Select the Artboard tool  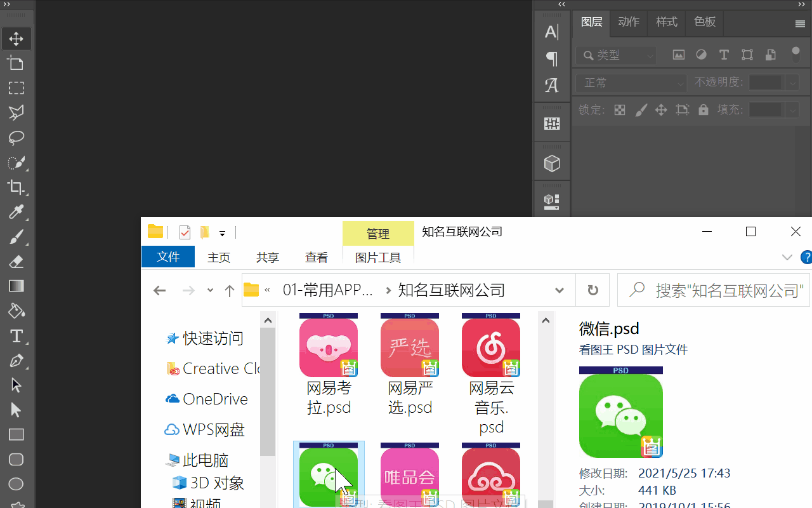point(16,63)
